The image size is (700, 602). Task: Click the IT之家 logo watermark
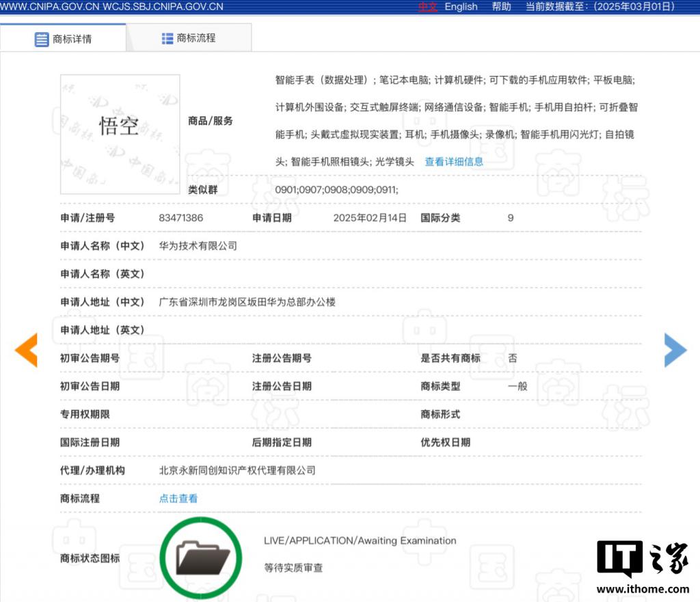pos(643,558)
